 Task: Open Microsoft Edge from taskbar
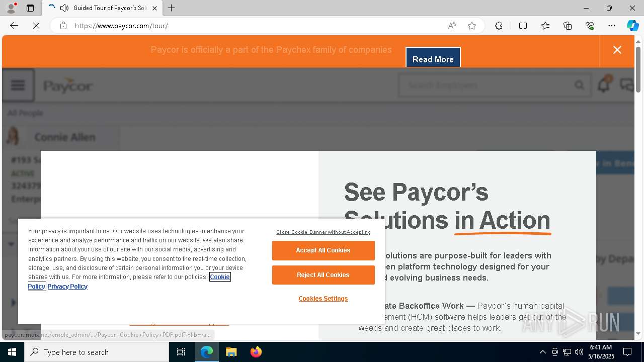tap(207, 352)
